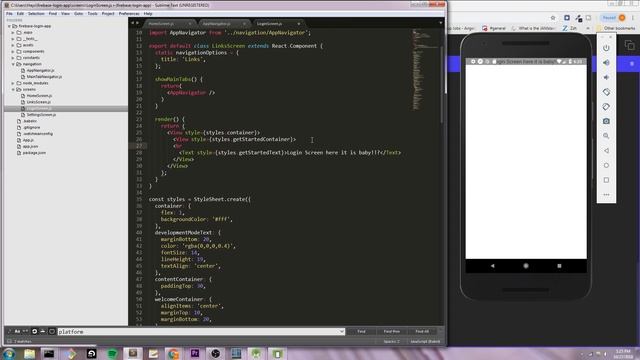Click the emulator toolbar Overview square icon
The image size is (640, 360).
pyautogui.click(x=606, y=180)
